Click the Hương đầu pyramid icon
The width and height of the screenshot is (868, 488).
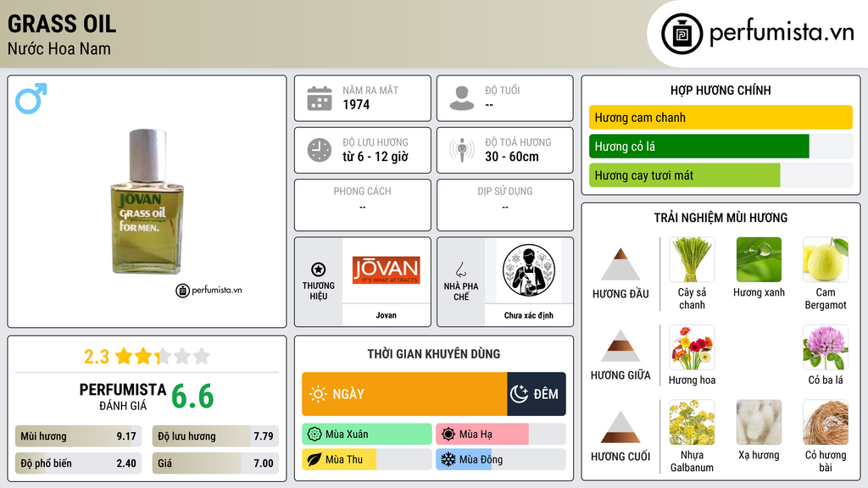click(x=620, y=264)
